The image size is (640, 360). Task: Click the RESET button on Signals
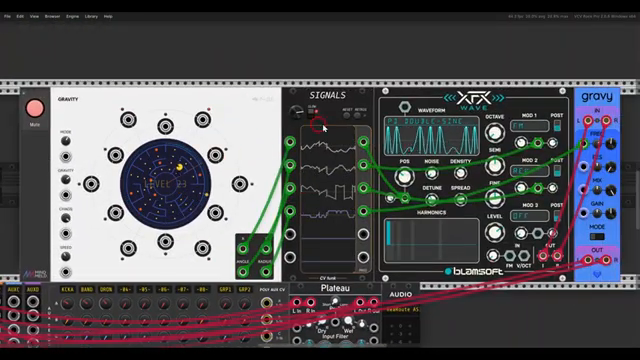pyautogui.click(x=347, y=116)
